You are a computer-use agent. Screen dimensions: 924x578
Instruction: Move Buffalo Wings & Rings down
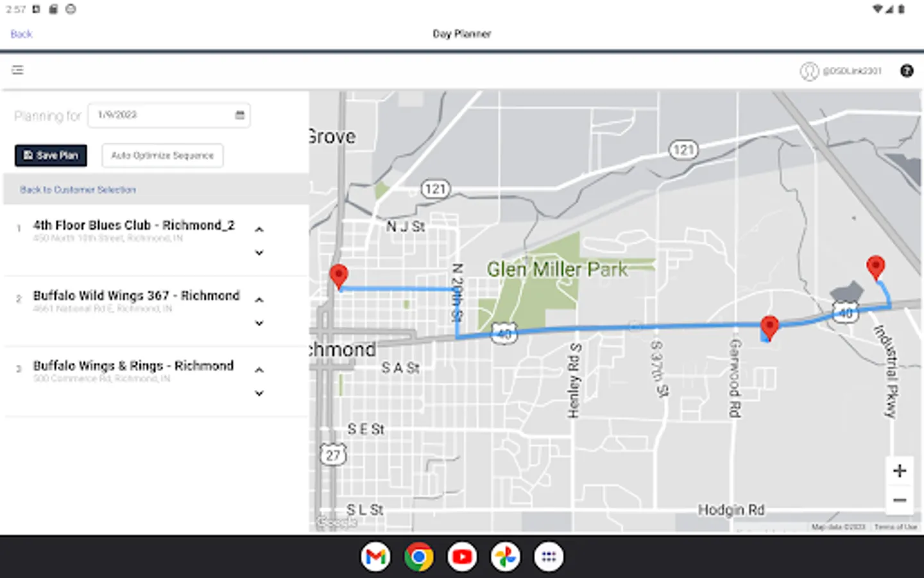pos(259,393)
